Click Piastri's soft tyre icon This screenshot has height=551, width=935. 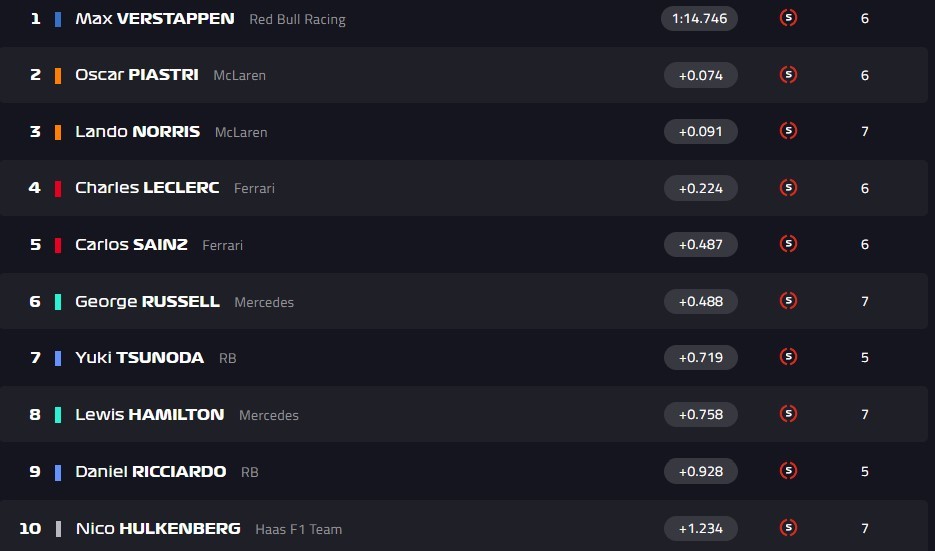[788, 75]
